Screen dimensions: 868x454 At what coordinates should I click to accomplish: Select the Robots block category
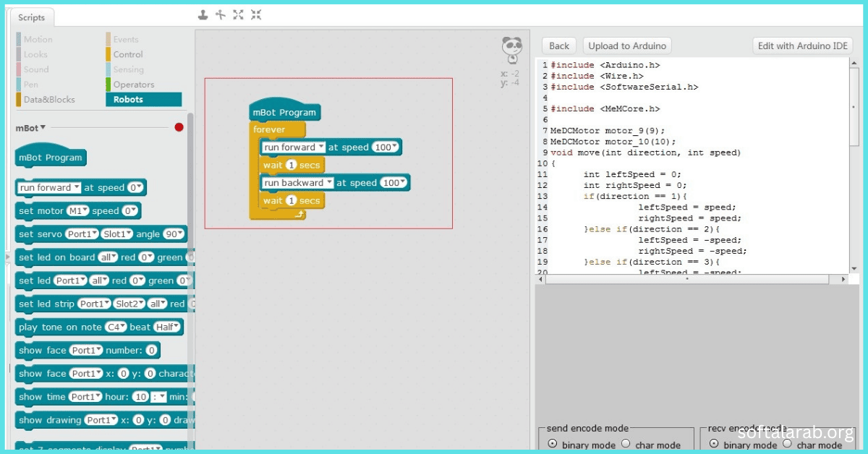[144, 100]
